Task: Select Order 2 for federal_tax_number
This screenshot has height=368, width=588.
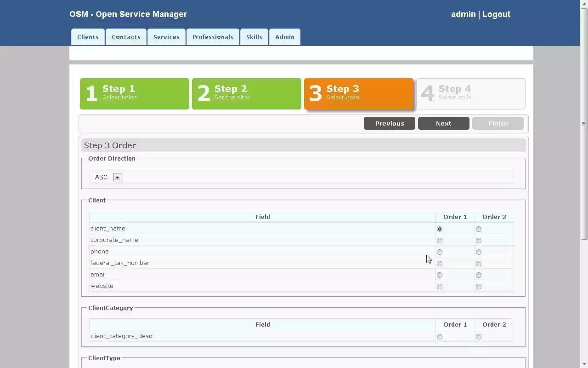Action: tap(479, 264)
